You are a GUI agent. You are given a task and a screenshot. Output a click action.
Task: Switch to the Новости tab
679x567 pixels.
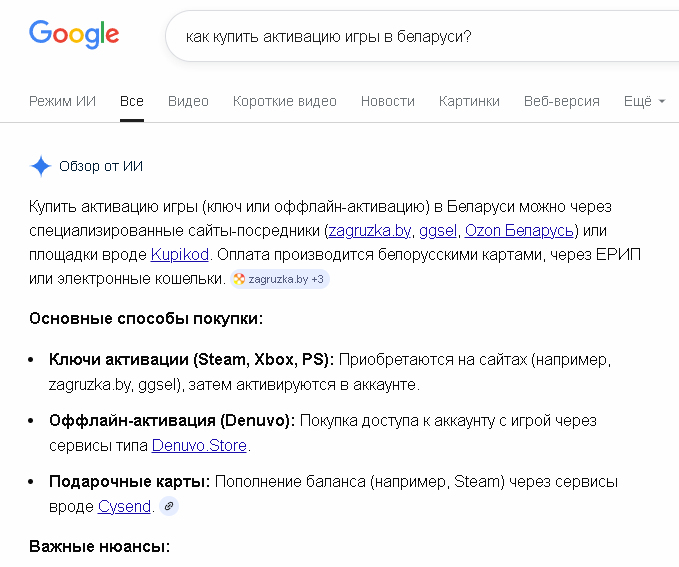(x=387, y=101)
